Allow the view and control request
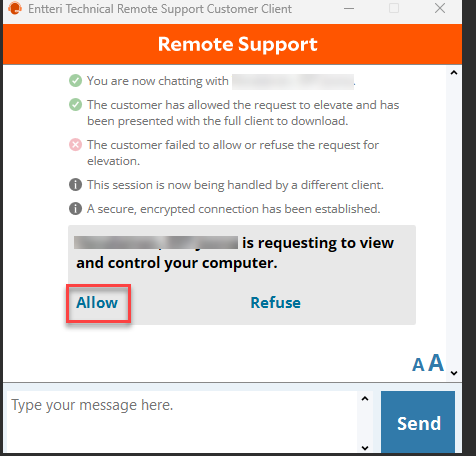This screenshot has height=456, width=476. pos(97,303)
